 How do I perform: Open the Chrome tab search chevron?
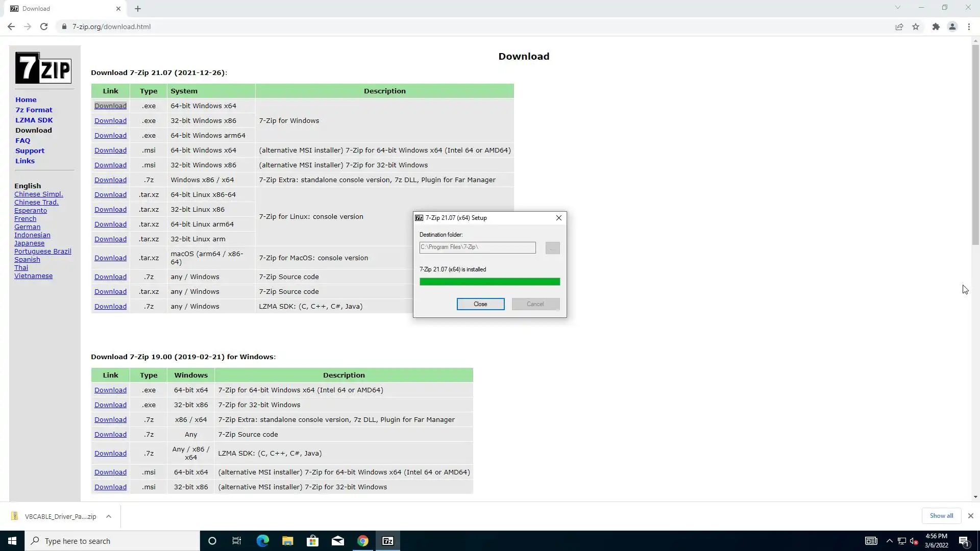(x=897, y=8)
